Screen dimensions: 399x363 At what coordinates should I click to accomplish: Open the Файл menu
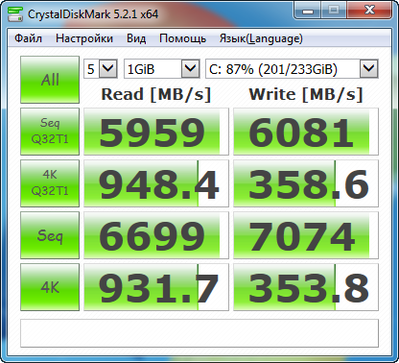coord(28,39)
